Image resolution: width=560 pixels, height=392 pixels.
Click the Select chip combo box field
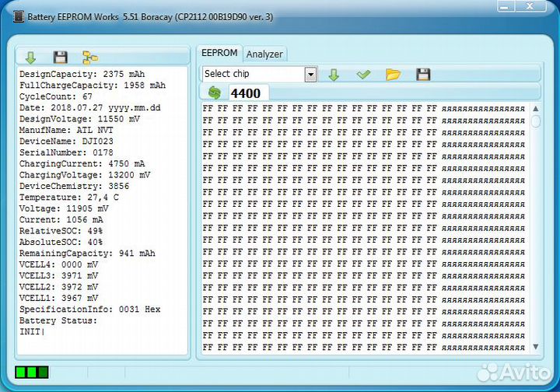point(252,75)
